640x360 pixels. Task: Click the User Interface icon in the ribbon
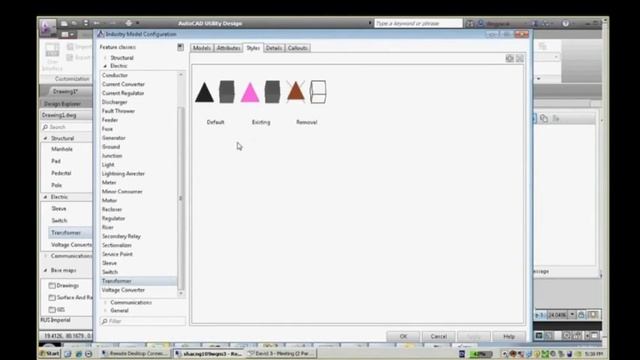tap(52, 50)
